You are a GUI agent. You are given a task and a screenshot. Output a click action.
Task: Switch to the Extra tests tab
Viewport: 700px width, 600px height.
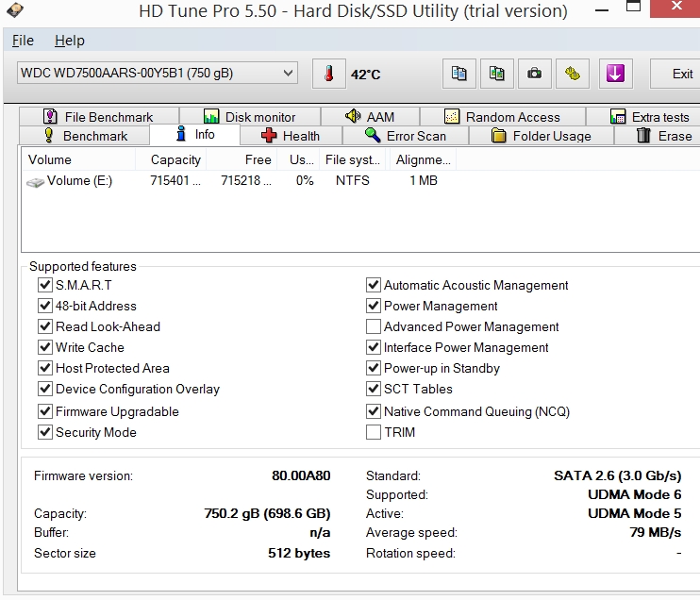point(643,117)
